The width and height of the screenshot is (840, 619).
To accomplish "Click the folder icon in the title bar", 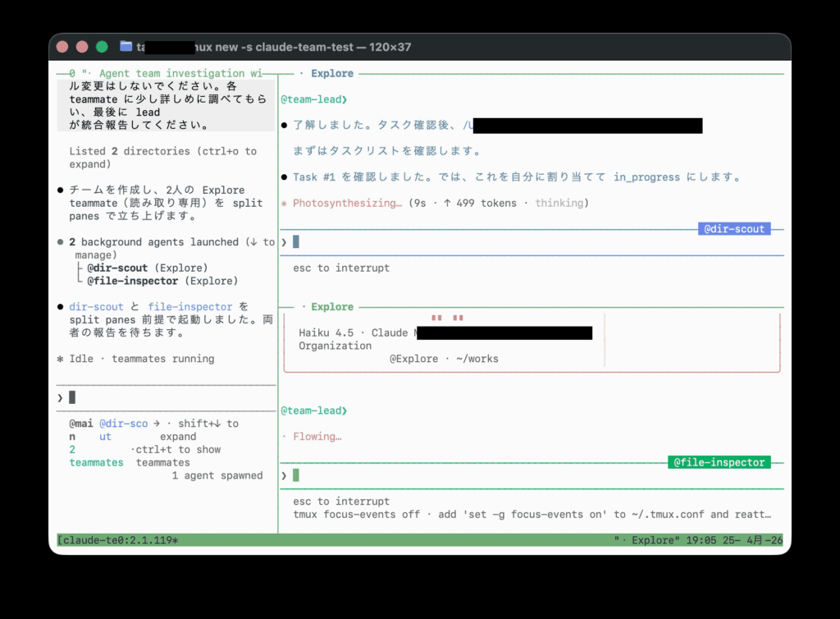I will (x=126, y=47).
